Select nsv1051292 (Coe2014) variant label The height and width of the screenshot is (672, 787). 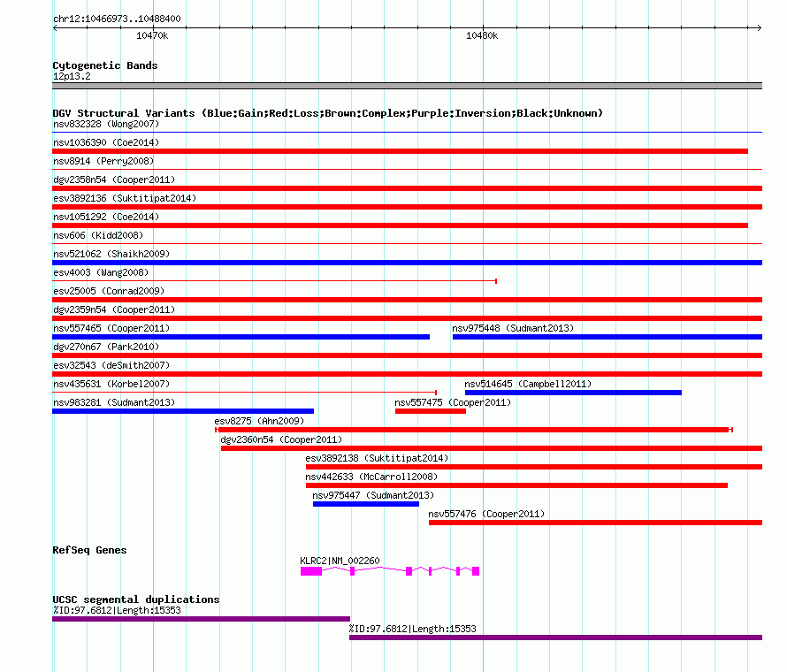click(106, 217)
